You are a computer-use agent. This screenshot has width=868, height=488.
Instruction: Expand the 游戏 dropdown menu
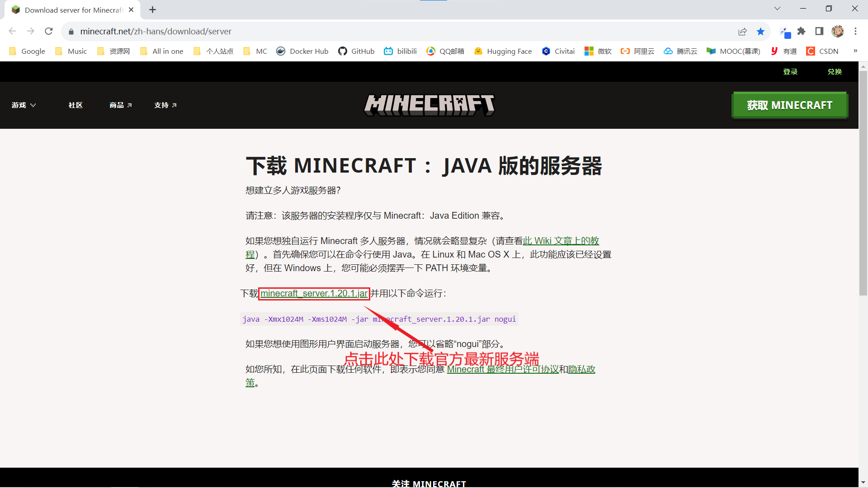coord(24,105)
